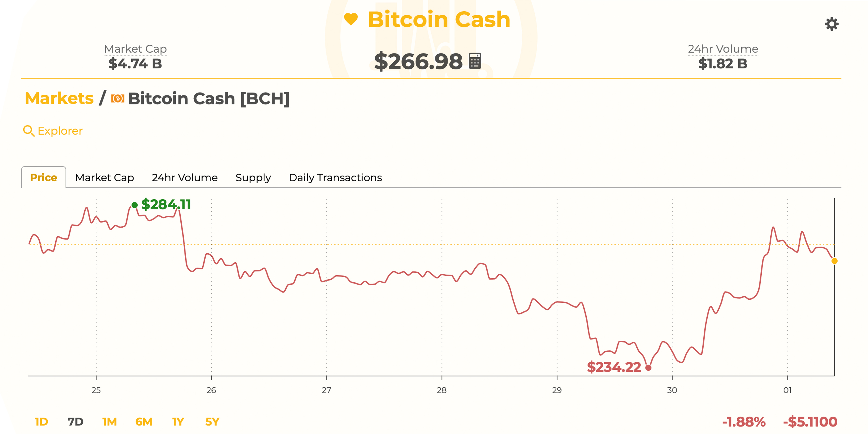This screenshot has height=434, width=868.
Task: Click the red low price dot
Action: 648,368
